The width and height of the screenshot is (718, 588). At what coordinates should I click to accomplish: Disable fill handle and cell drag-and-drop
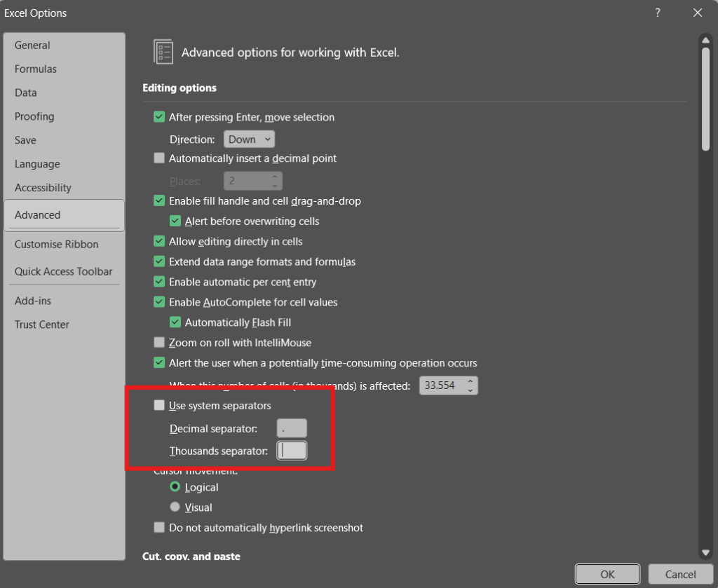click(159, 200)
